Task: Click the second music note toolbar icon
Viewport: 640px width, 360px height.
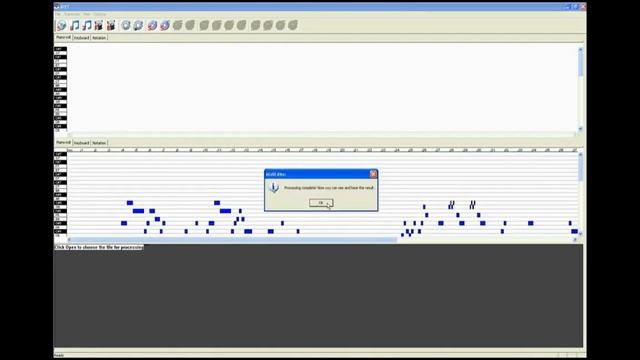Action: (x=87, y=25)
